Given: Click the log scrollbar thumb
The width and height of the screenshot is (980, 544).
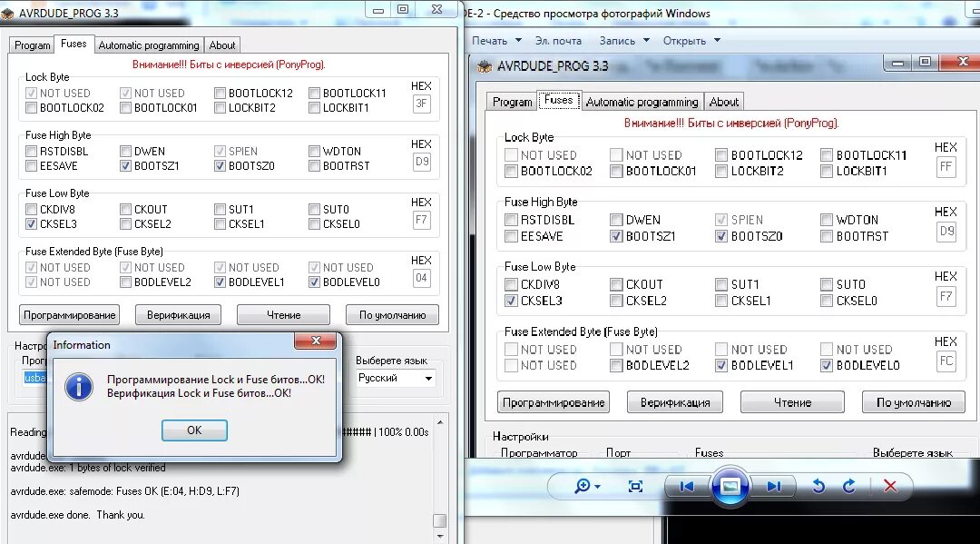Looking at the screenshot, I should click(440, 521).
